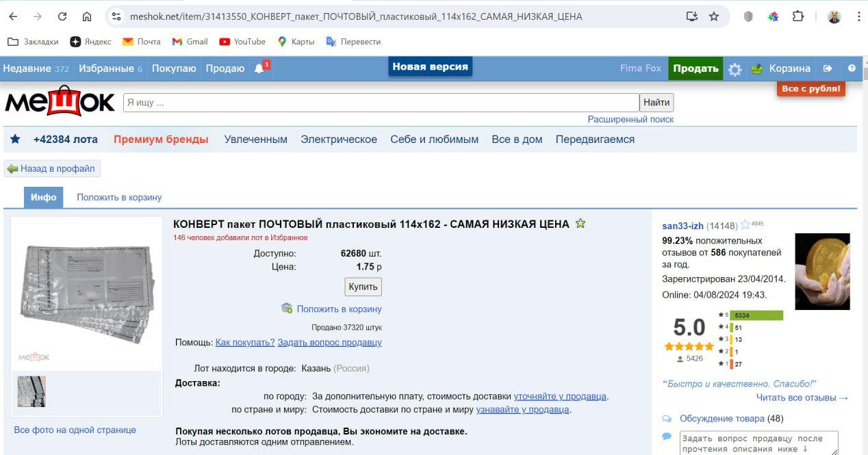
Task: Add lot to favorites via title star
Action: (x=580, y=224)
